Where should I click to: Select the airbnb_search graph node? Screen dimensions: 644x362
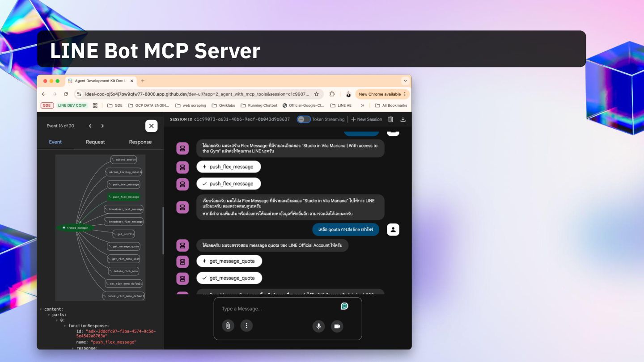(x=123, y=160)
